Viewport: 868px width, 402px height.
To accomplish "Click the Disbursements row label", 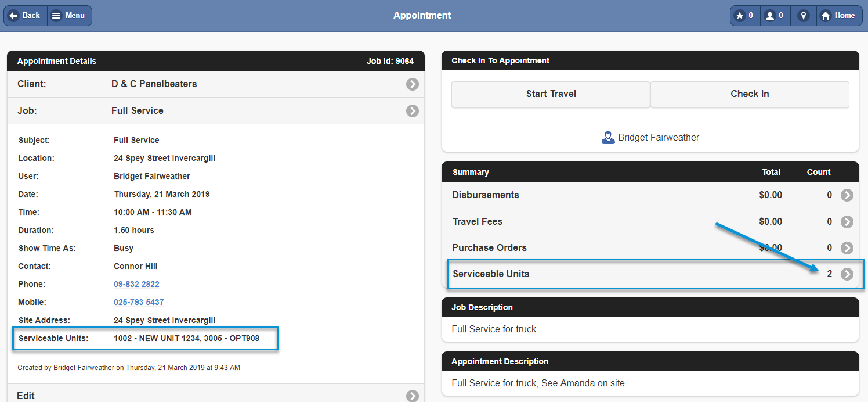I will [486, 195].
